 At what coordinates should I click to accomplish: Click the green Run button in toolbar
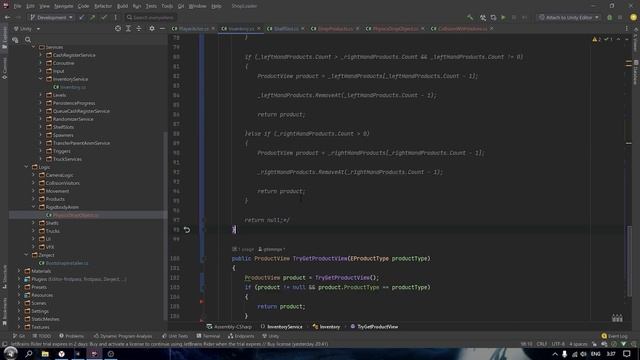tap(503, 18)
